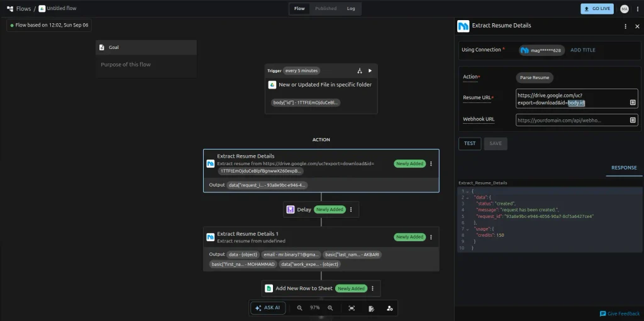This screenshot has height=321, width=644.
Task: Click the Untitled flow title
Action: click(61, 8)
